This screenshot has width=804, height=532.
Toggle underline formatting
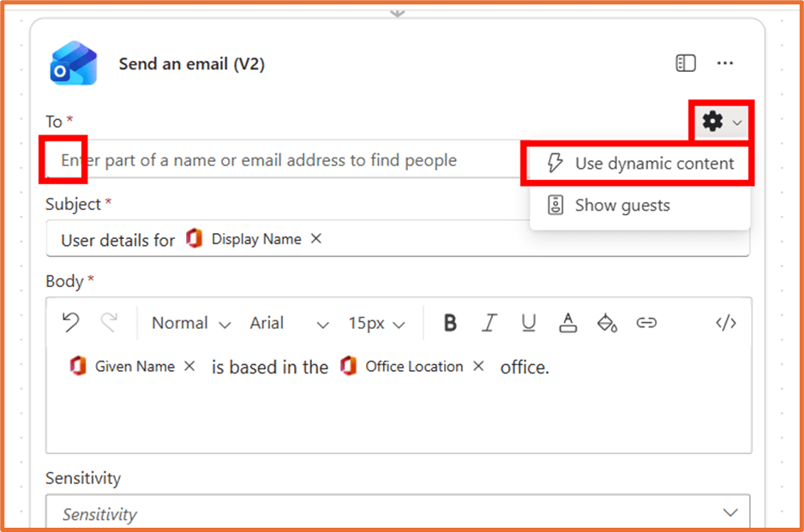[529, 323]
